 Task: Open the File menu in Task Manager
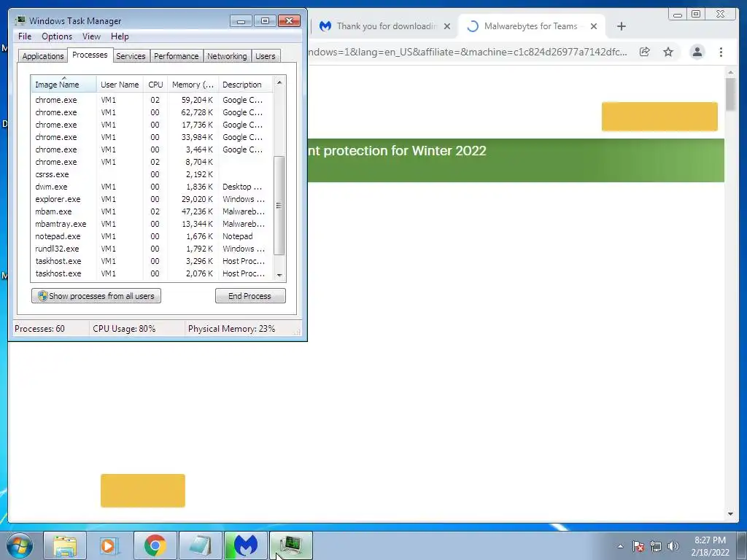point(25,36)
